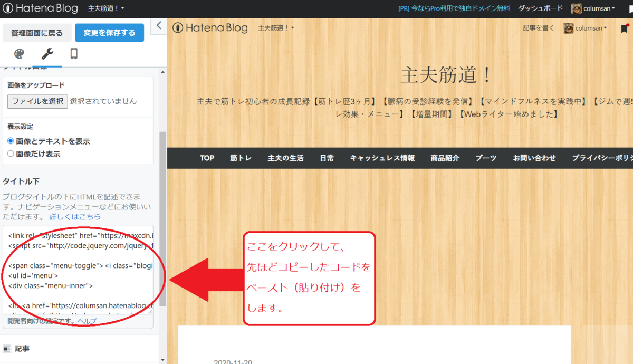Click the 記事 section icon
This screenshot has width=633, height=364.
(7, 349)
